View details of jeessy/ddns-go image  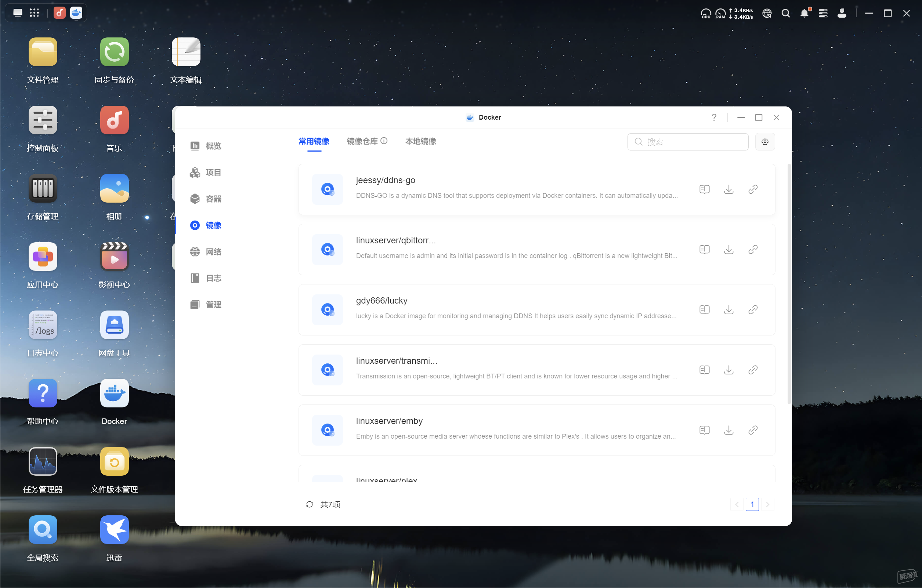[x=704, y=189]
